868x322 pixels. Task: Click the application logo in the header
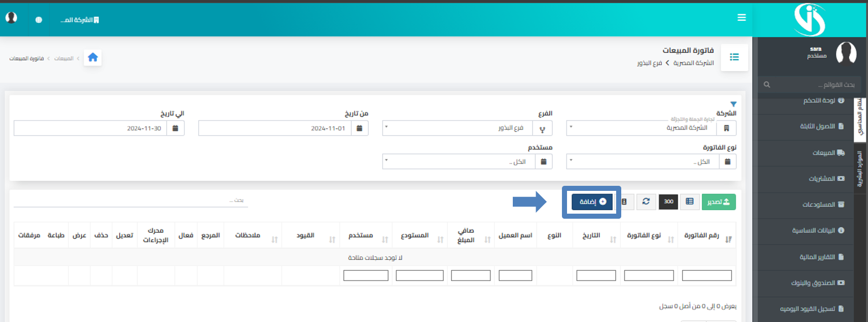(809, 19)
